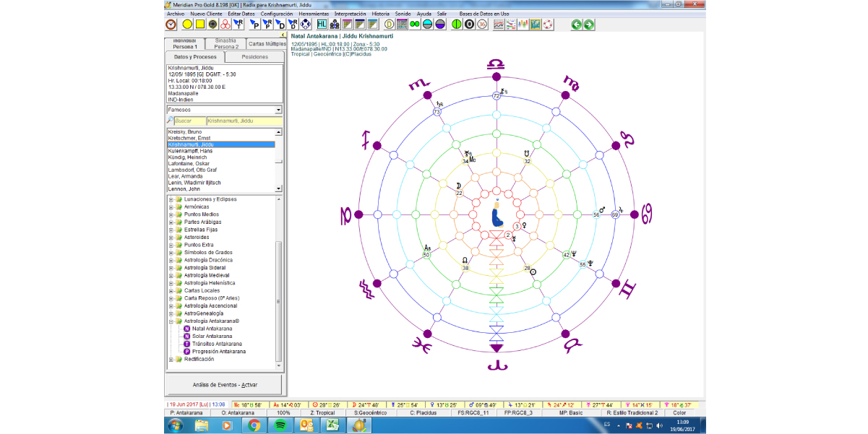The image size is (868, 434).
Task: Click the lifebuoy help icon
Action: (x=548, y=25)
